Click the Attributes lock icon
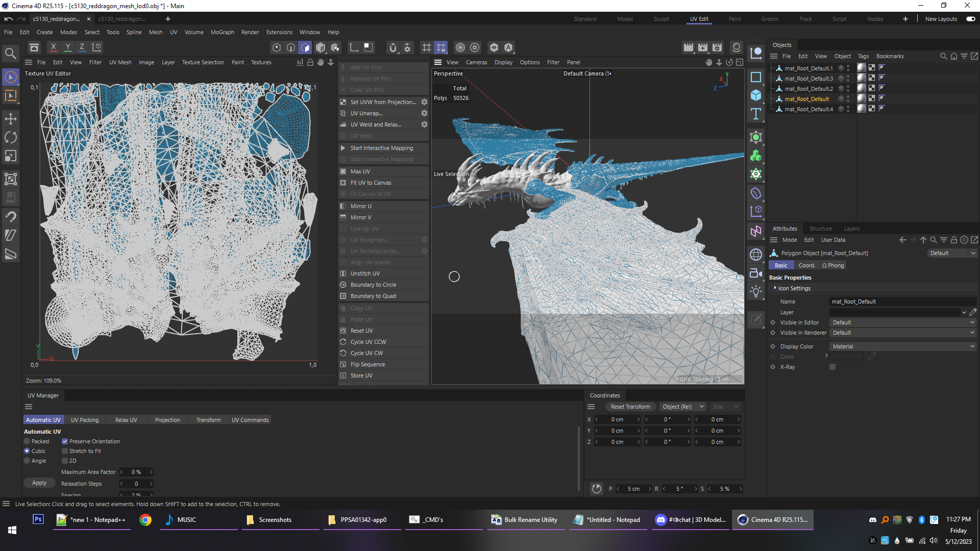Image resolution: width=980 pixels, height=551 pixels. point(953,240)
